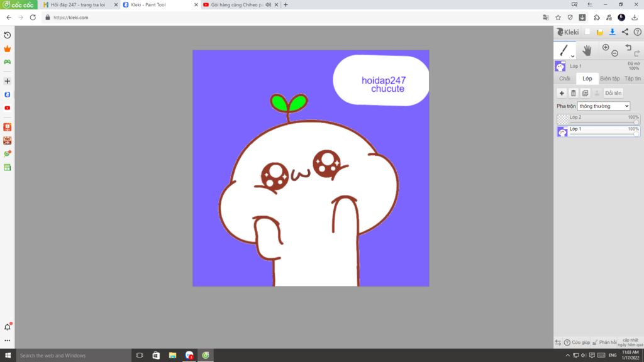The height and width of the screenshot is (362, 644).
Task: Open Task View on taskbar
Action: (140, 356)
